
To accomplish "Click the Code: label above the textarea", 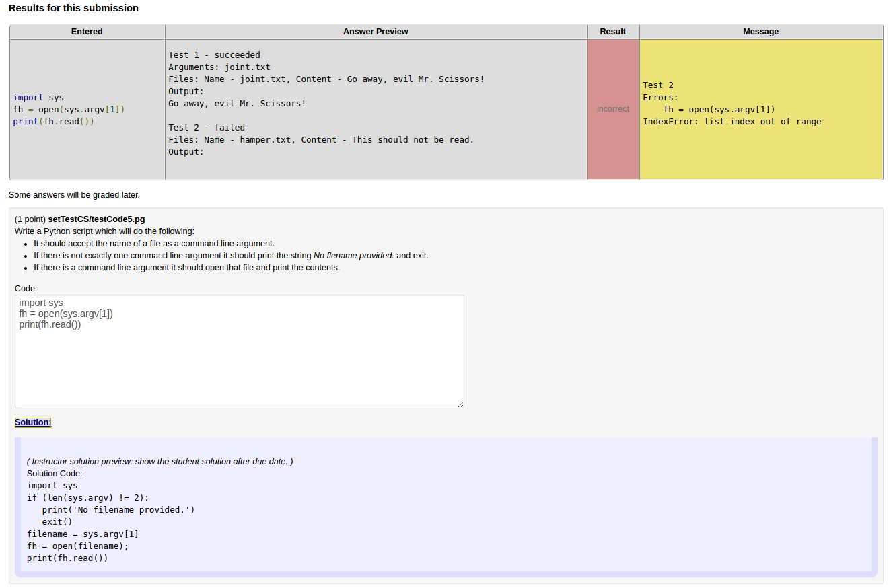I will (x=25, y=288).
